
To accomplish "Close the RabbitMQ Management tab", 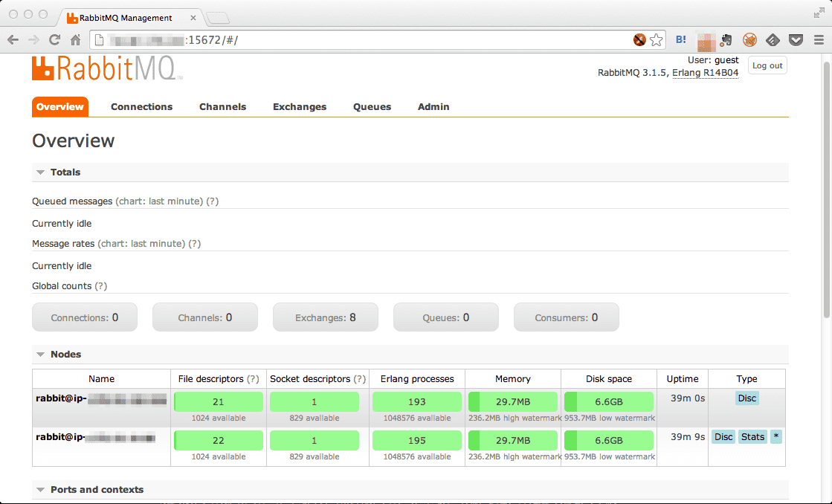I will [x=193, y=18].
